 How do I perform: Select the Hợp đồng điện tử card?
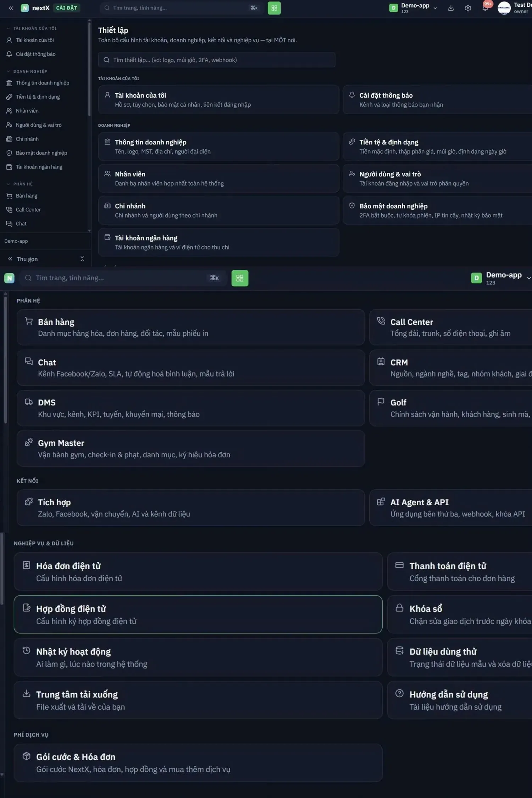(x=198, y=615)
